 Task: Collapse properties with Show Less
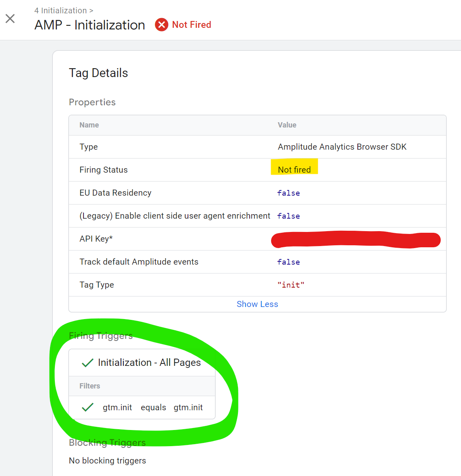tap(257, 304)
